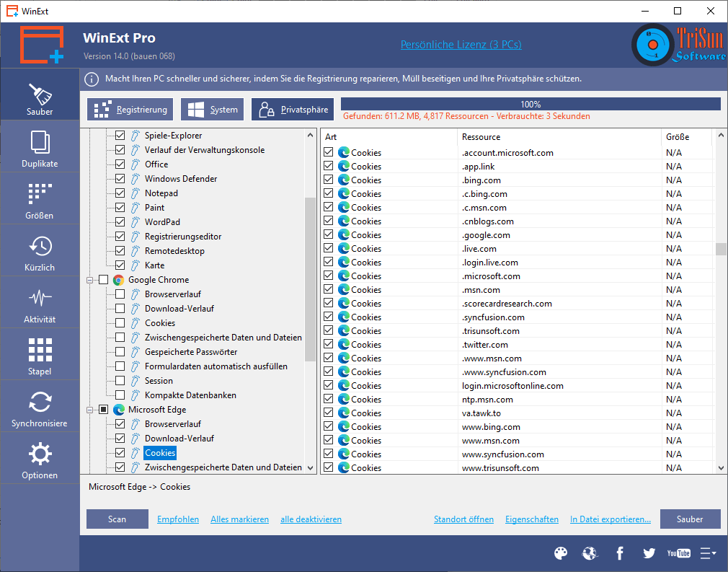
Task: Click the footprint icon beside Notepad
Action: [135, 193]
